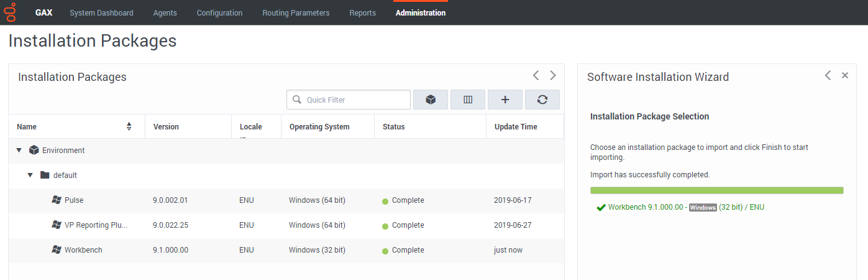Select the VP Reporting Plu... package
868x280 pixels.
[286, 225]
